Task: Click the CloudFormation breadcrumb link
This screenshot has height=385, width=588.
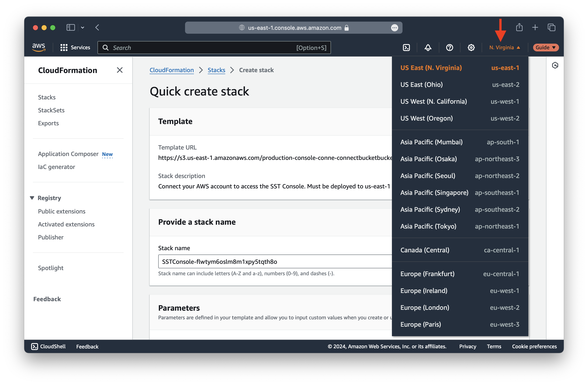Action: 171,70
